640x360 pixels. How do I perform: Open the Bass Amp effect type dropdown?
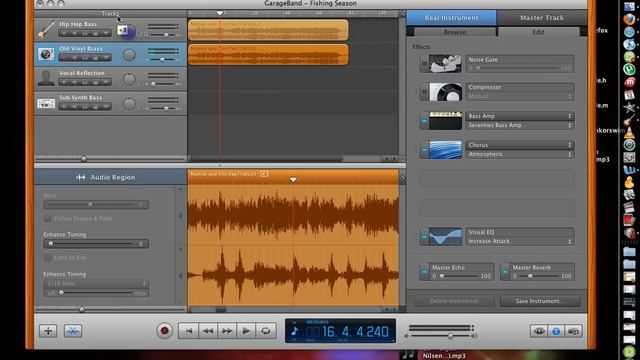[520, 116]
